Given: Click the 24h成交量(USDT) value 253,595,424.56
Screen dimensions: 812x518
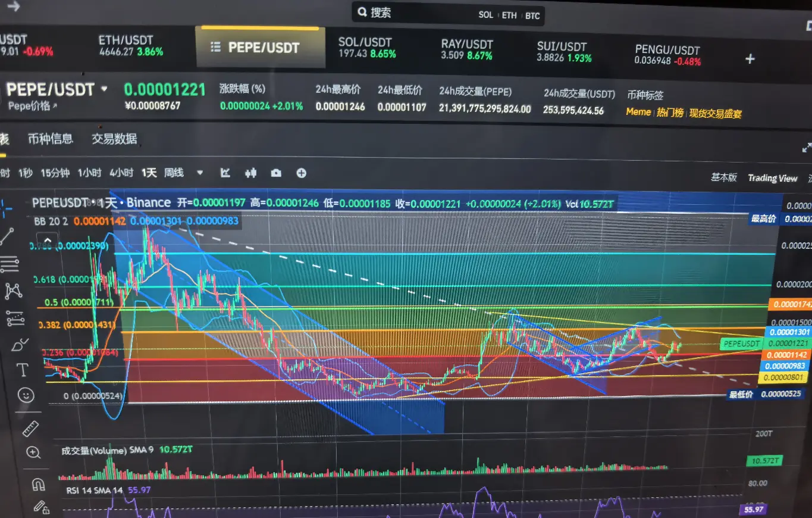Looking at the screenshot, I should (573, 111).
